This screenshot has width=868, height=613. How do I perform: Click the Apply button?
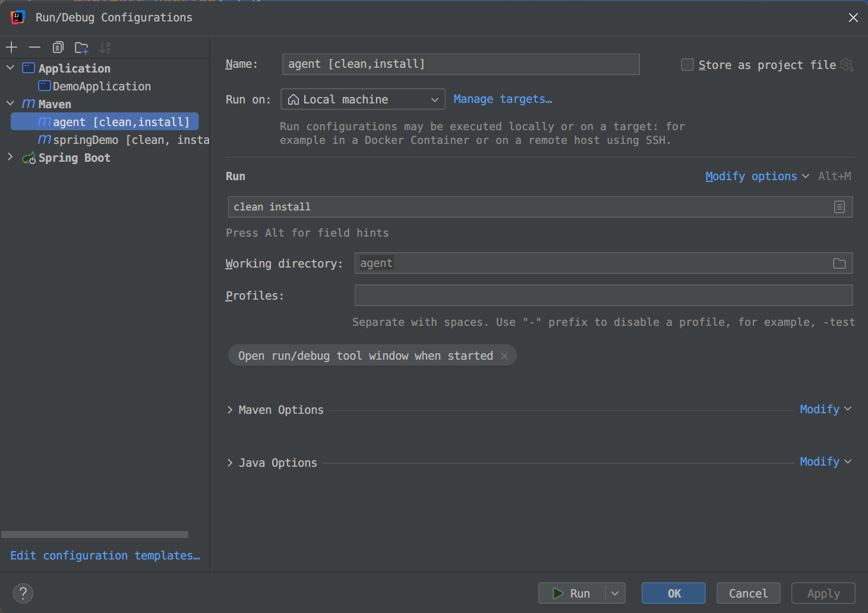click(x=823, y=593)
